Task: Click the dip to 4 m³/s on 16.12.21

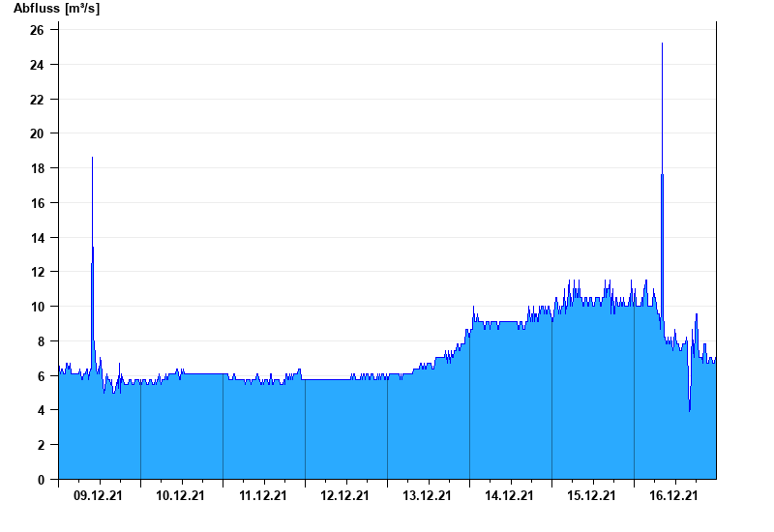Action: [690, 409]
